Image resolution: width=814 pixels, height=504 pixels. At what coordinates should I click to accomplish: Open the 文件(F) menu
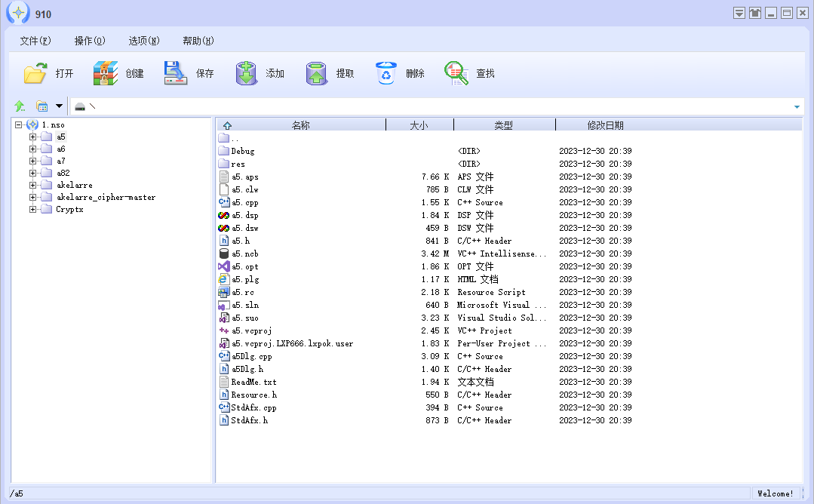tap(35, 41)
